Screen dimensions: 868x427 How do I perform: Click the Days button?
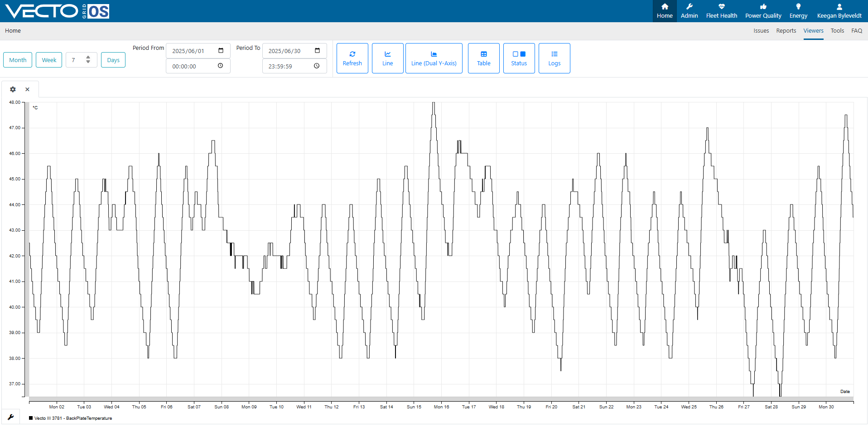click(113, 60)
